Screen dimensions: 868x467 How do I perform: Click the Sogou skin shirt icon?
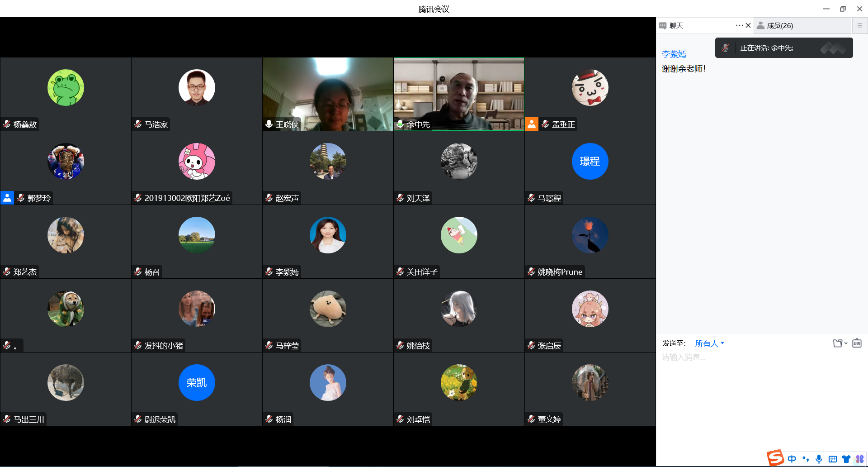coord(846,459)
